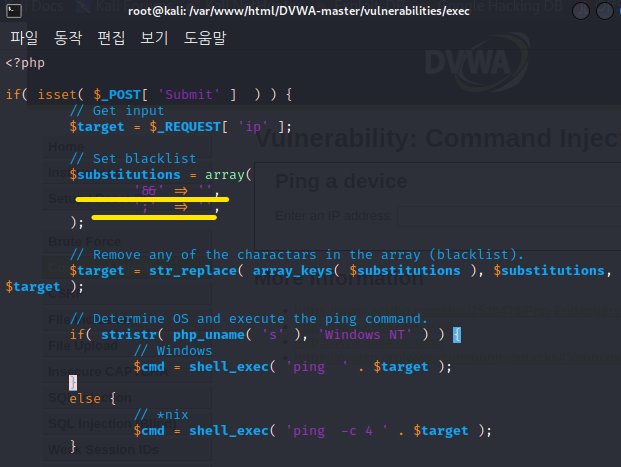
Task: Click the 'array_keys(' function name
Action: point(296,271)
